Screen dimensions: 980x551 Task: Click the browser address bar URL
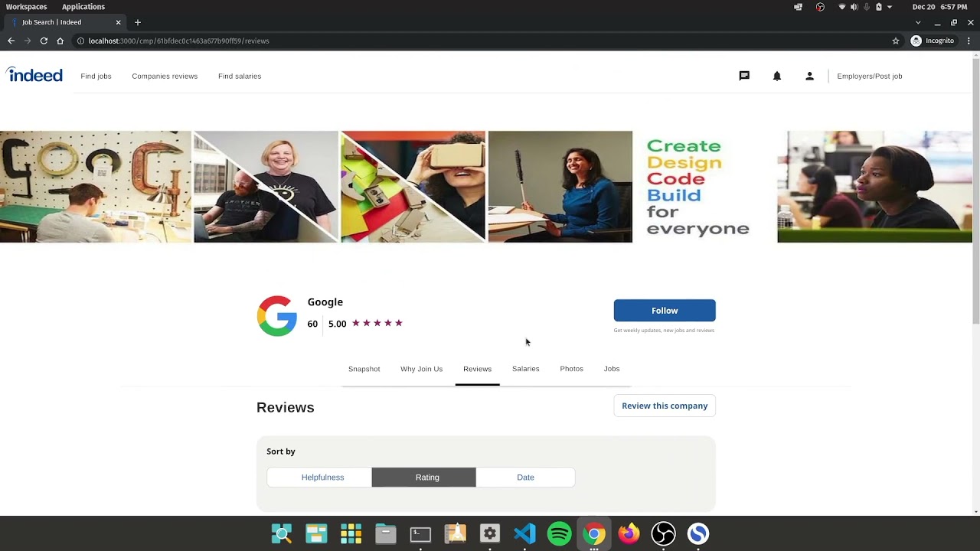coord(178,41)
